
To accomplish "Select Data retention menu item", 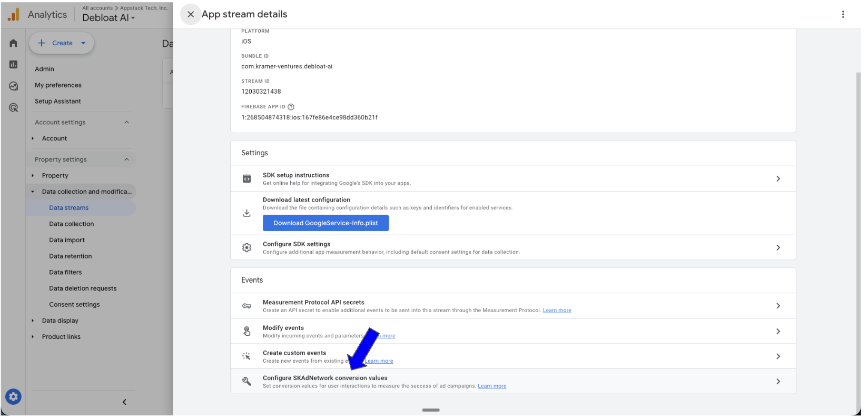I will tap(71, 256).
